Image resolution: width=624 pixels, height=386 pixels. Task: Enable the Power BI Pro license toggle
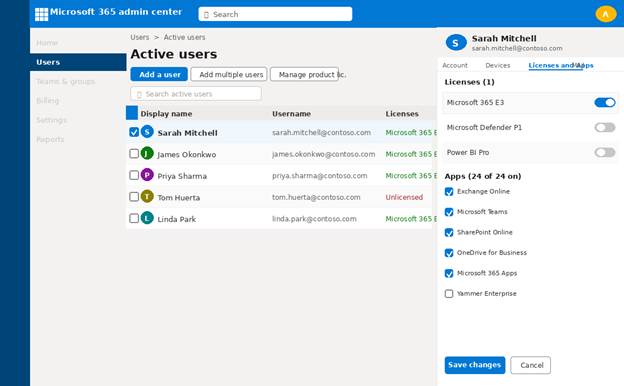[604, 152]
